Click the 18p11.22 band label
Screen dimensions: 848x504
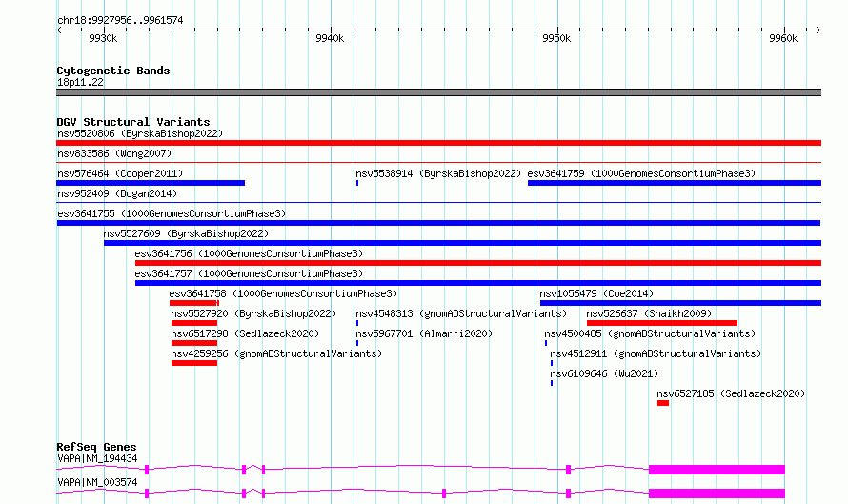click(x=80, y=82)
